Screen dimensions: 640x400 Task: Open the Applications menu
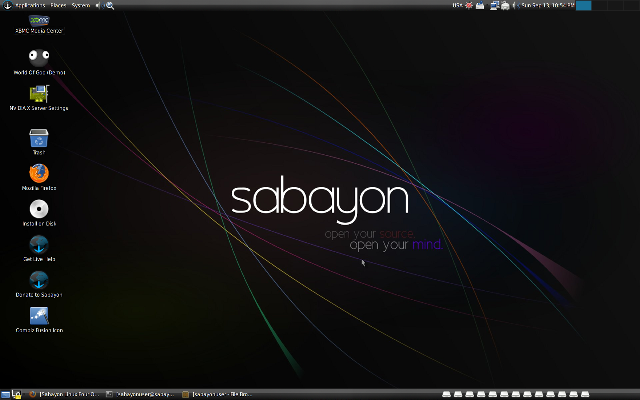click(31, 5)
